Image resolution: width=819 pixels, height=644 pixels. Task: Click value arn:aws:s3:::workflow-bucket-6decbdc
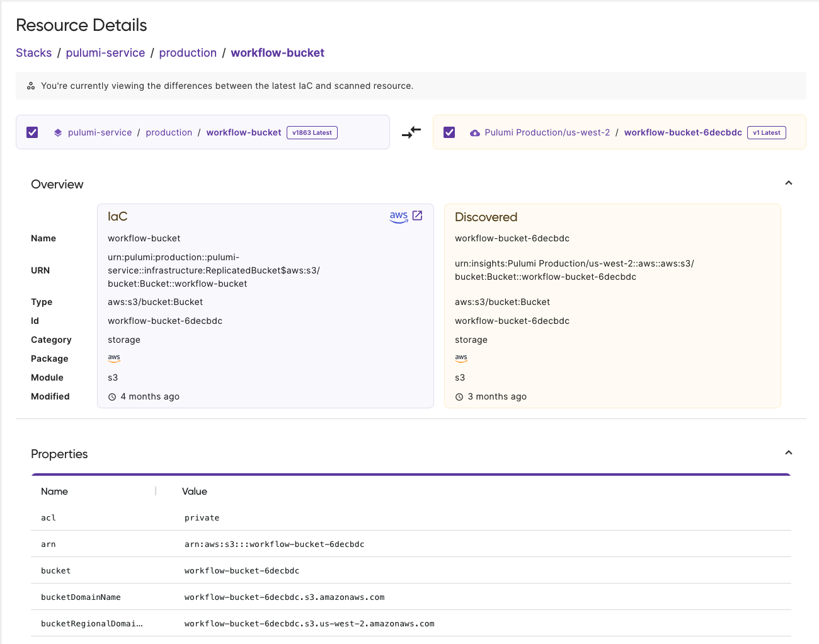[275, 544]
